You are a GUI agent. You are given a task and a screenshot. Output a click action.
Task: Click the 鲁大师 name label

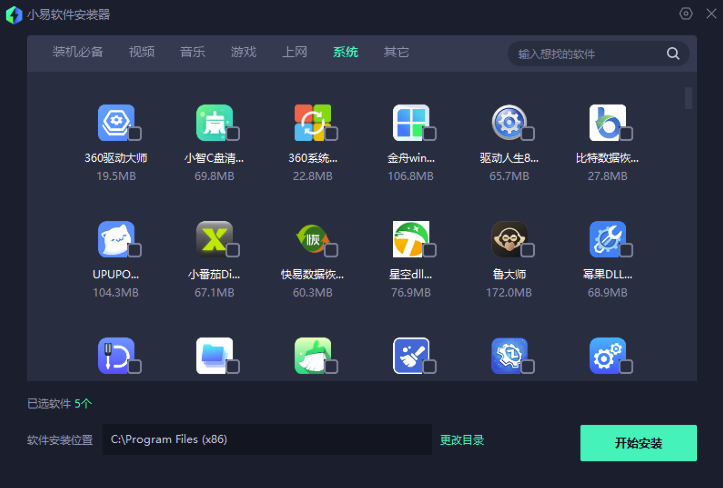(x=509, y=274)
